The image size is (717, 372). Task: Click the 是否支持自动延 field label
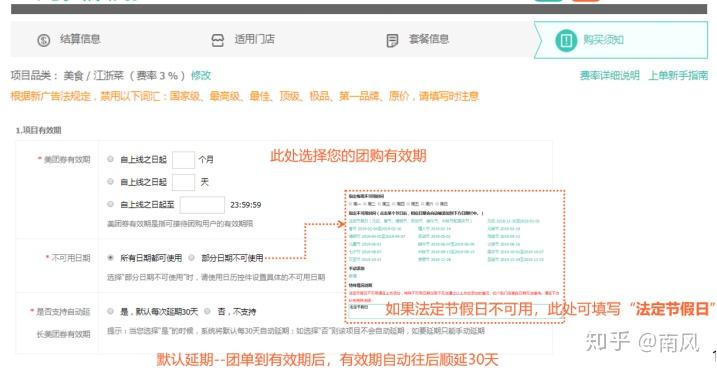coord(63,312)
